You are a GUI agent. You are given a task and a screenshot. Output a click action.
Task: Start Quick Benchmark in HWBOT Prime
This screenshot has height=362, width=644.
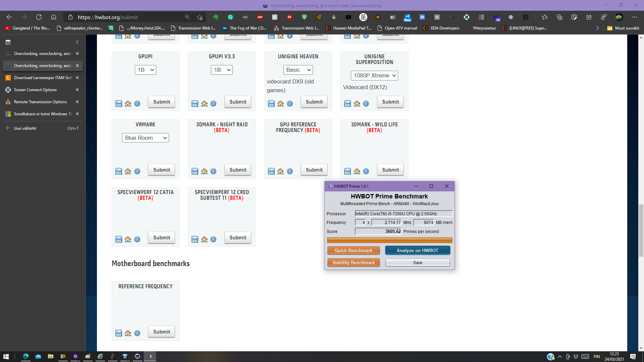point(354,250)
